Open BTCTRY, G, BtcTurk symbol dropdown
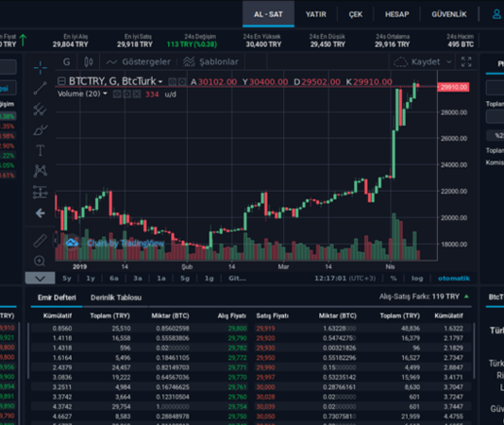 [116, 81]
